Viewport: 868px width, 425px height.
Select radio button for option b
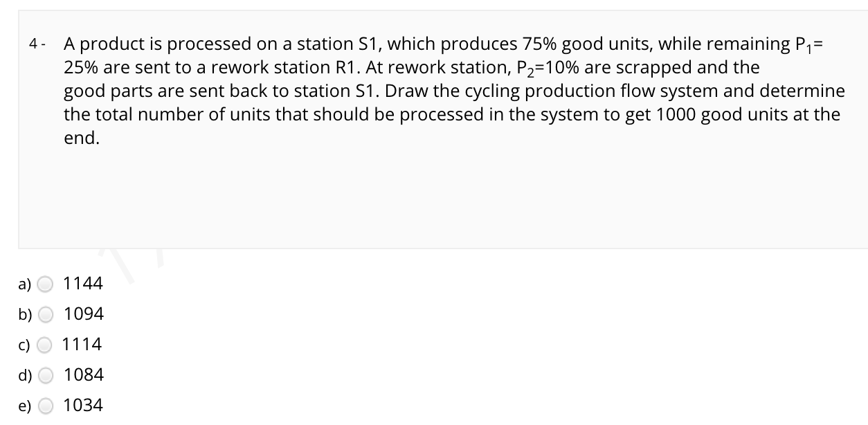click(46, 314)
